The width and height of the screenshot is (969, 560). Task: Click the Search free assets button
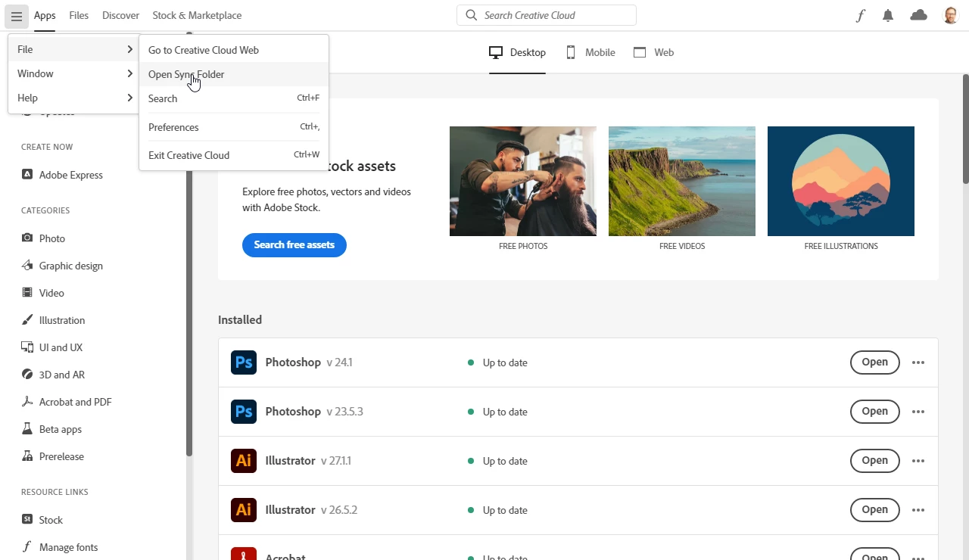click(294, 245)
